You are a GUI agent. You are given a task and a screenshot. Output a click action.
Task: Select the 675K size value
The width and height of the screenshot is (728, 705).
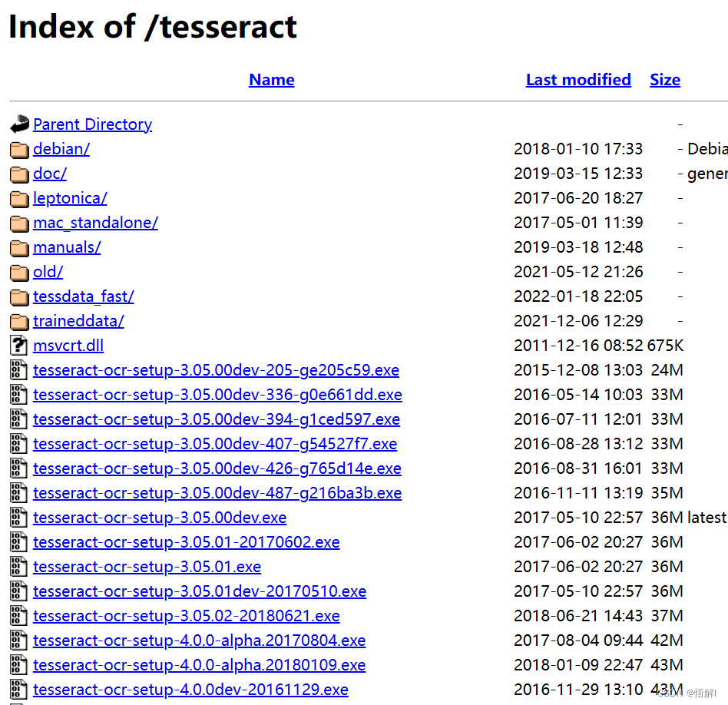click(x=665, y=346)
